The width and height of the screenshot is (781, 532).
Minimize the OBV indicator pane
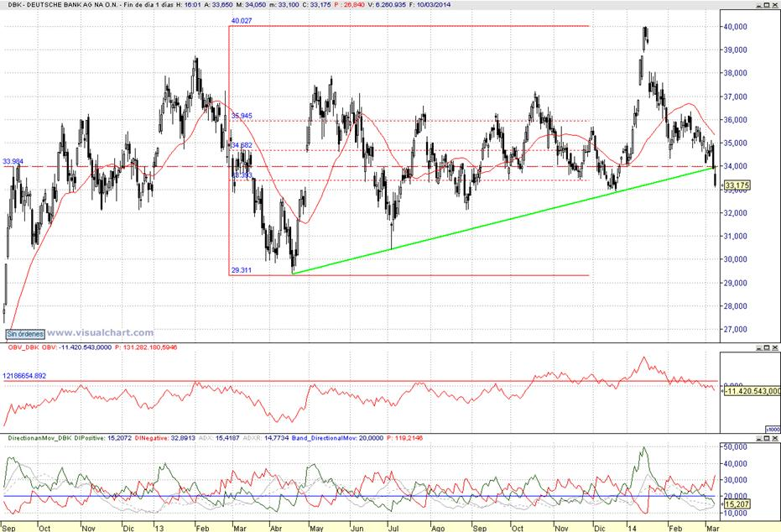[x=759, y=347]
